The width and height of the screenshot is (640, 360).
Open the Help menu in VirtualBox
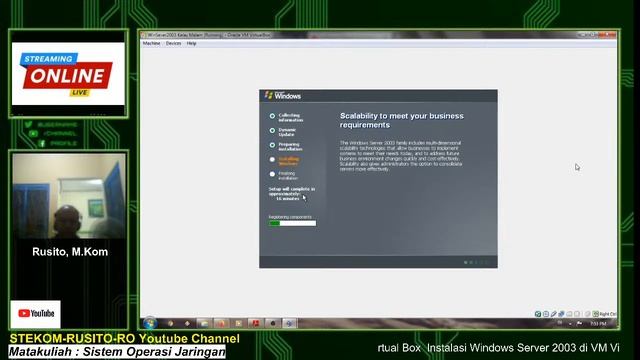191,43
